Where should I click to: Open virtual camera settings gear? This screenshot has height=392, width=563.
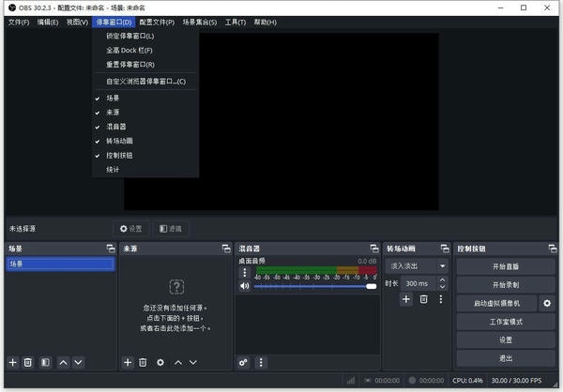[547, 303]
